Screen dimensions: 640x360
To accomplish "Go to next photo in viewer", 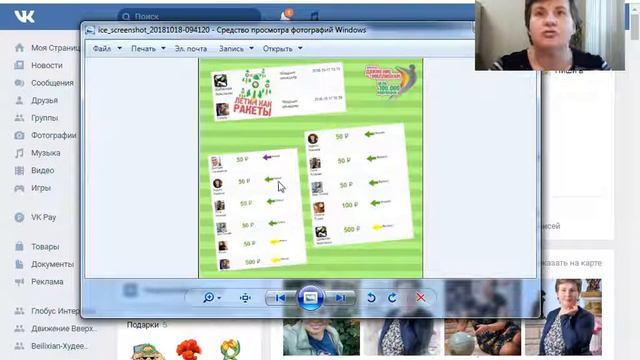I will pyautogui.click(x=341, y=298).
